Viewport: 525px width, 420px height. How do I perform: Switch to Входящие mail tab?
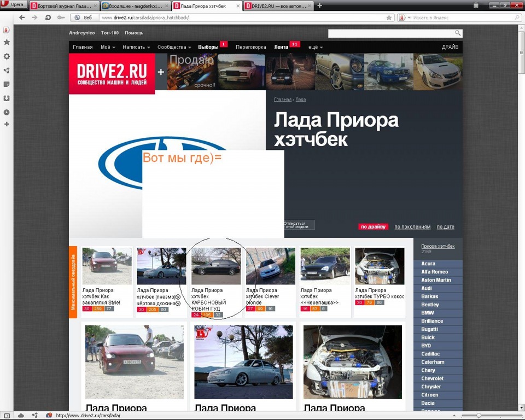coord(136,6)
